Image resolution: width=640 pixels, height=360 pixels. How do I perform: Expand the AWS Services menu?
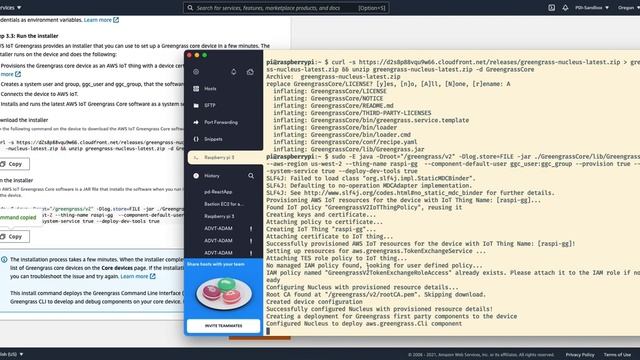pos(11,7)
